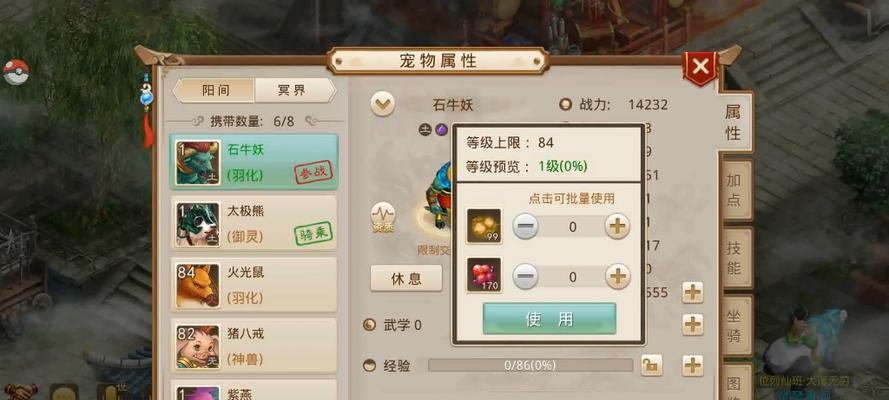Select the red berry experience item icon

(484, 275)
